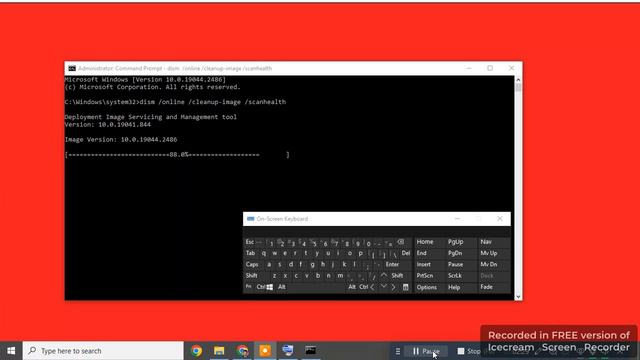Tap the backspace key icon on the keyboard
The width and height of the screenshot is (640, 360).
coord(401,242)
